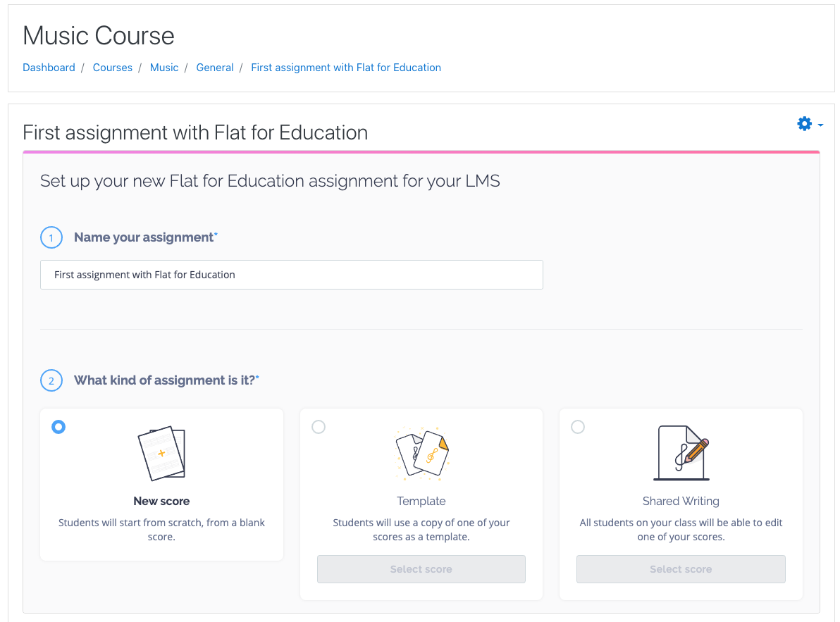Viewport: 840px width, 622px height.
Task: Click the First assignment breadcrumb entry
Action: click(345, 67)
